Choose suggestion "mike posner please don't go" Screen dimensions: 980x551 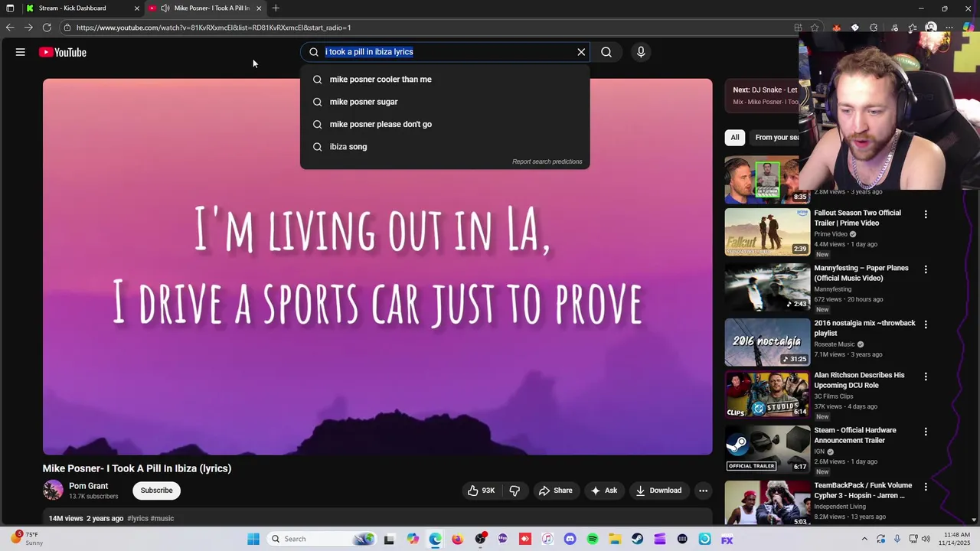pos(445,124)
